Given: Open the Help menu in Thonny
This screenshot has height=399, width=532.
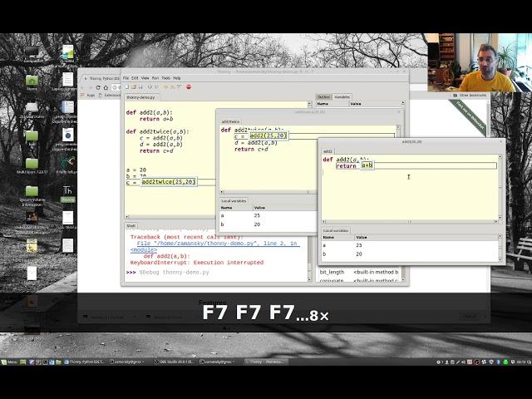Looking at the screenshot, I should pos(177,78).
